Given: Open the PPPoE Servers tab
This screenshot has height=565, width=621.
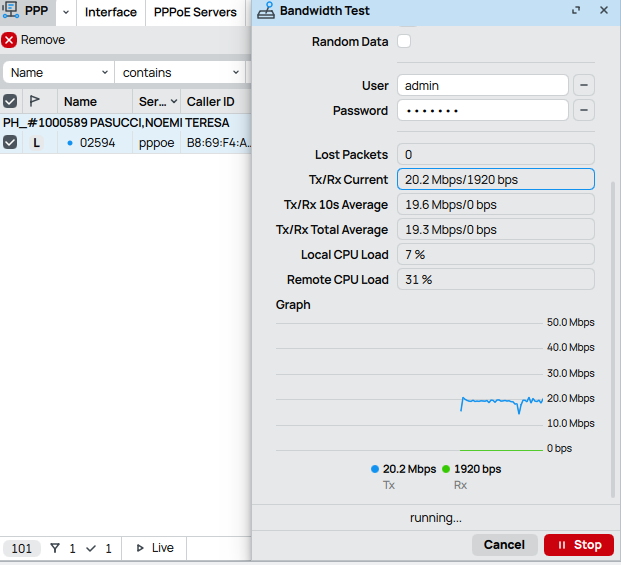Looking at the screenshot, I should pos(195,12).
